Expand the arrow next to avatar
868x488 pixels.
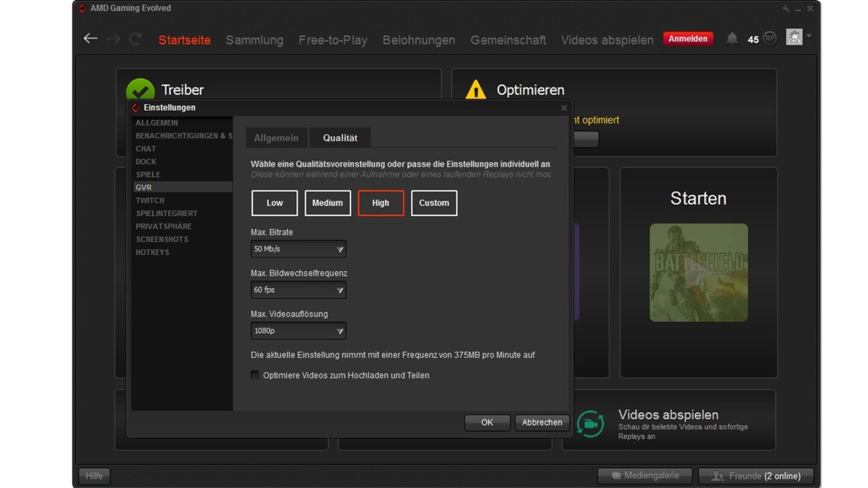[x=809, y=36]
